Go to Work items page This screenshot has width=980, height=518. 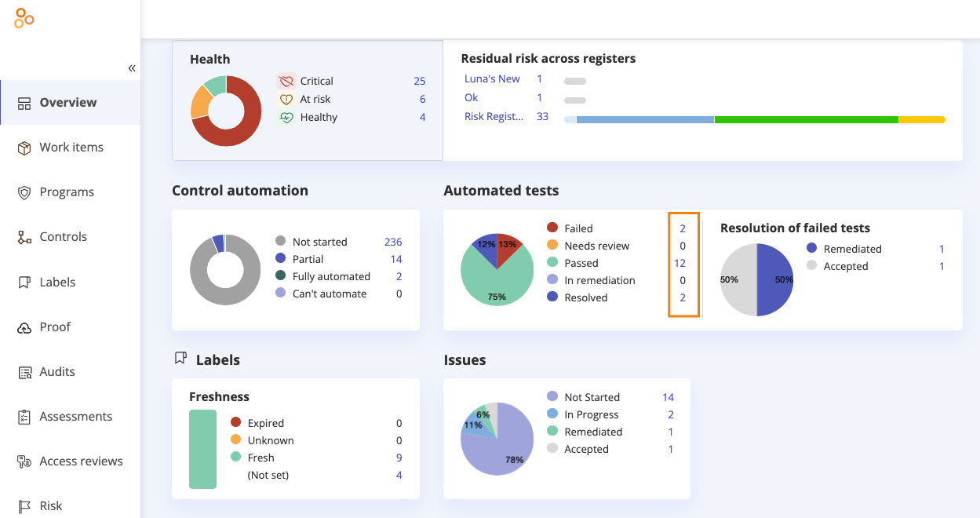(x=71, y=147)
